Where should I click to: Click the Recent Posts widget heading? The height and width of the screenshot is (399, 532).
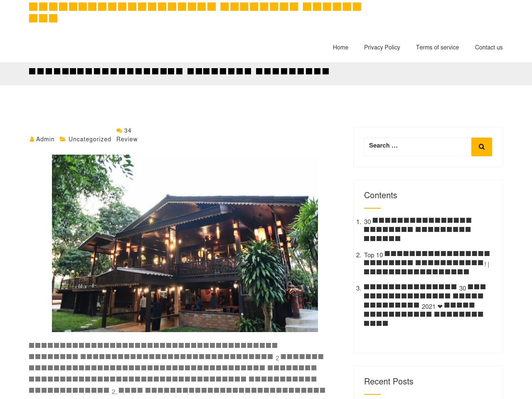pyautogui.click(x=389, y=382)
